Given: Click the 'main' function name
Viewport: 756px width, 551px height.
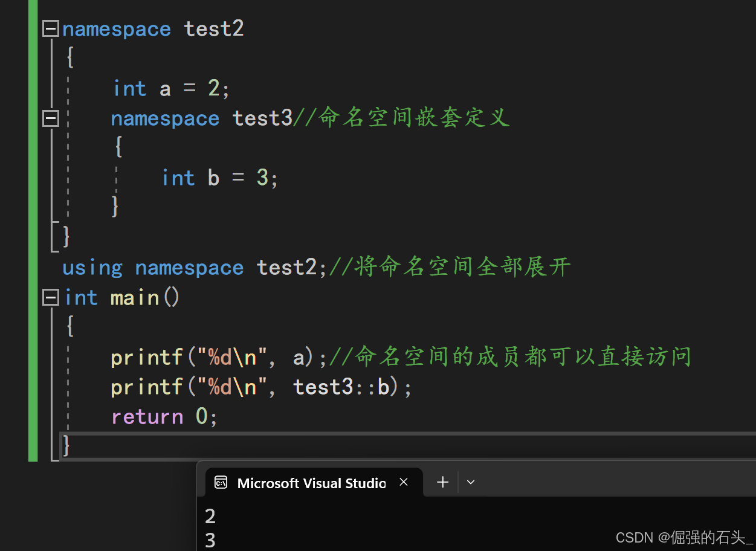Looking at the screenshot, I should point(134,297).
